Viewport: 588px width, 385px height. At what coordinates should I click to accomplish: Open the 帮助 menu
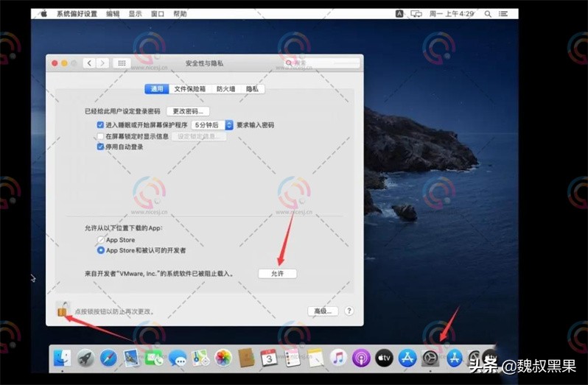[x=180, y=14]
